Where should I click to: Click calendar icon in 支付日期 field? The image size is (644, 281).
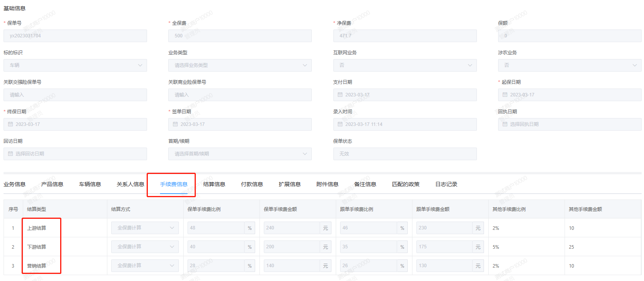[x=340, y=95]
